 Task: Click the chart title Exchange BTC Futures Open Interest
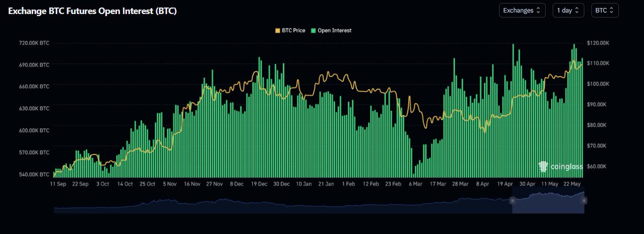(x=92, y=11)
